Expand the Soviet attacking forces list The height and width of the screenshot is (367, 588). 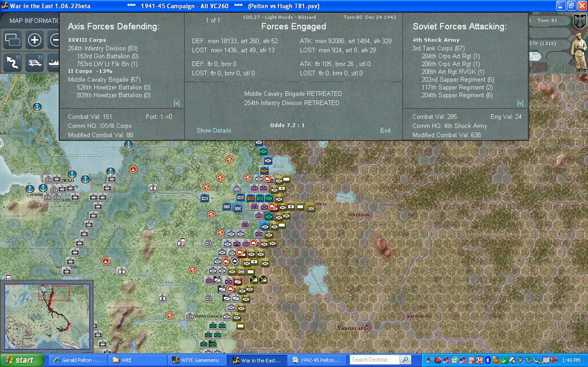pos(520,103)
